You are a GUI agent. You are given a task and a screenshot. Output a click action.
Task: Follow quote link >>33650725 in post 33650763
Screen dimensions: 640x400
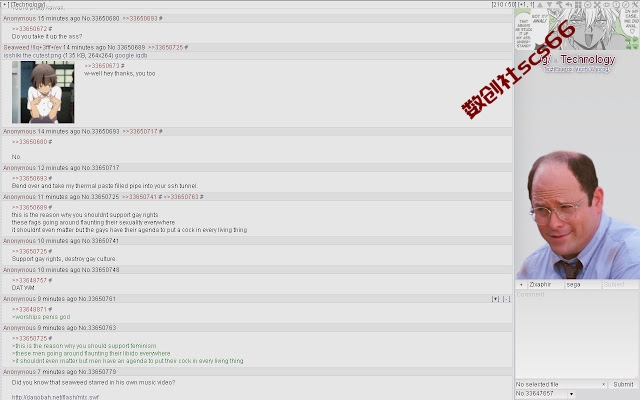29,338
